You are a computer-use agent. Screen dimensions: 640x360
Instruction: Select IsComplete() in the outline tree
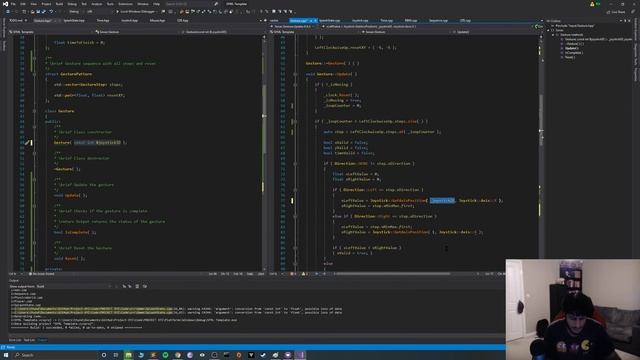tap(574, 53)
